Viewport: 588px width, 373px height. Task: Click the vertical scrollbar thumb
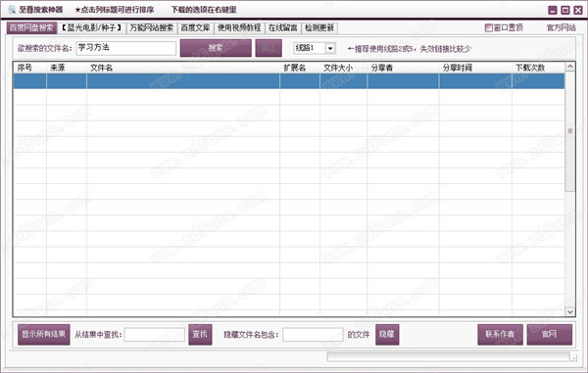570,131
